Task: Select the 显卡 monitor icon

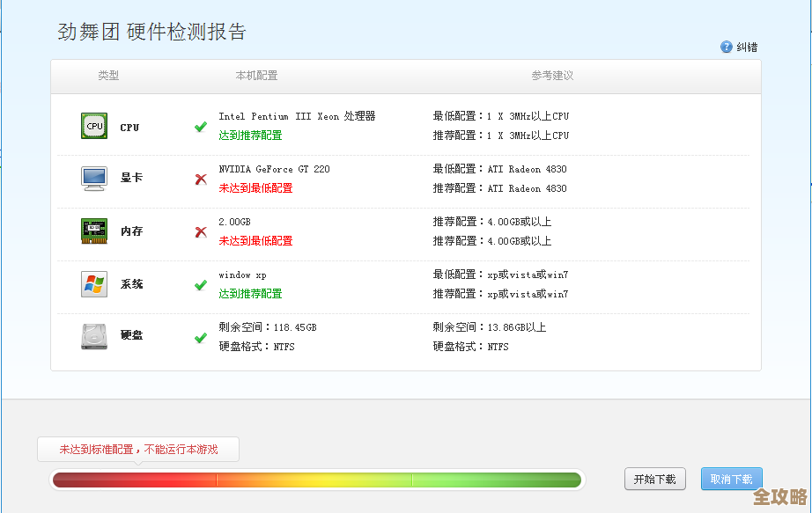Action: pyautogui.click(x=93, y=178)
